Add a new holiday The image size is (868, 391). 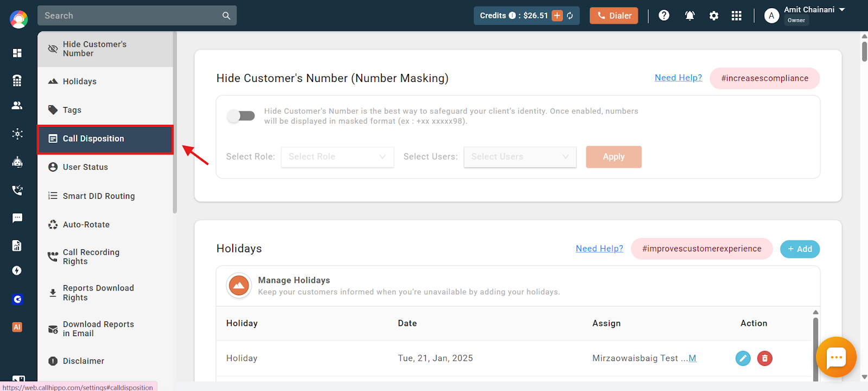click(x=800, y=249)
